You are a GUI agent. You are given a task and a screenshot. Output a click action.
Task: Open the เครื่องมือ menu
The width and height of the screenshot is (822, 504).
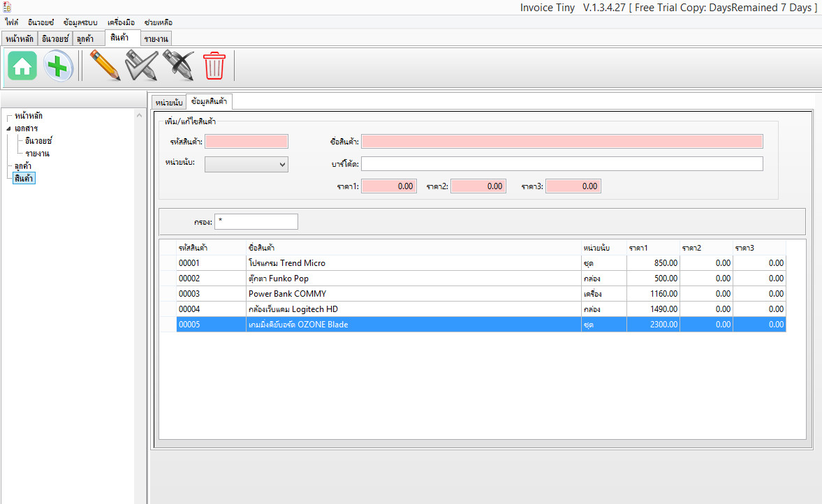tap(121, 22)
